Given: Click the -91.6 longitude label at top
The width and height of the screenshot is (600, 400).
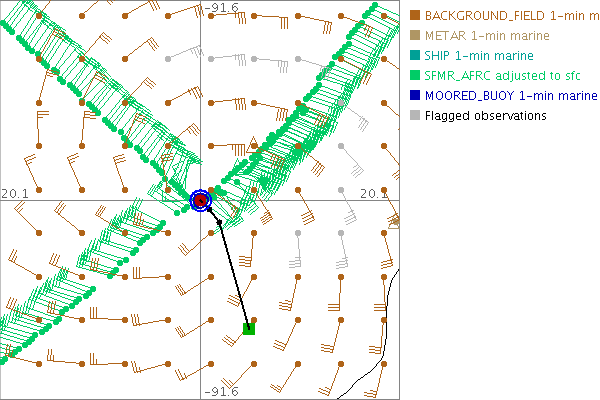Looking at the screenshot, I should tap(220, 8).
